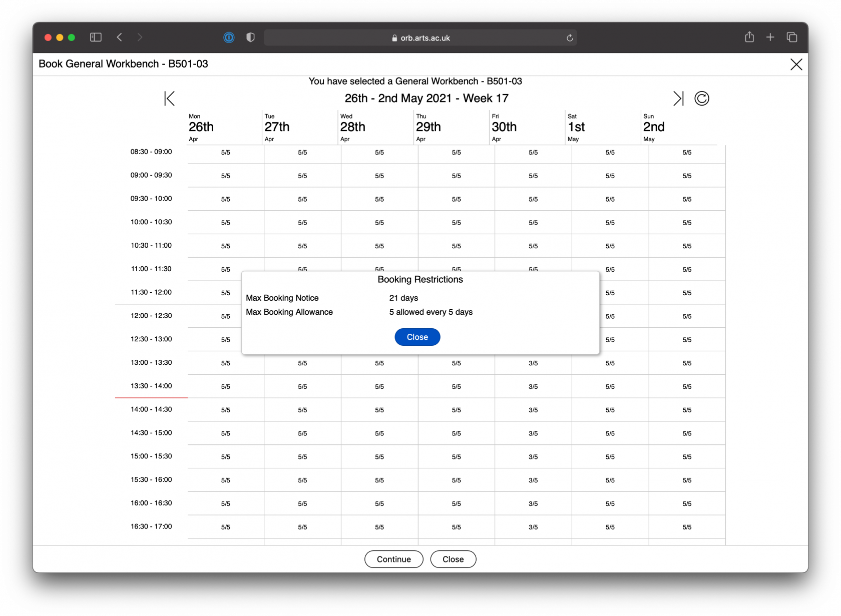Click the circular refresh icon next to Week 17
841x616 pixels.
(x=702, y=99)
